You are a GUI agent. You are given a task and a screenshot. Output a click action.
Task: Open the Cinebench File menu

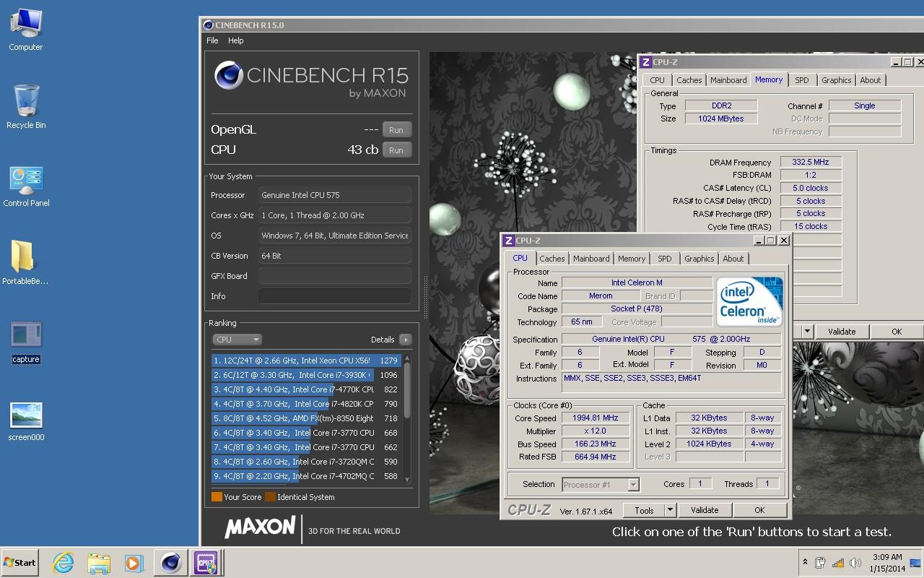212,40
